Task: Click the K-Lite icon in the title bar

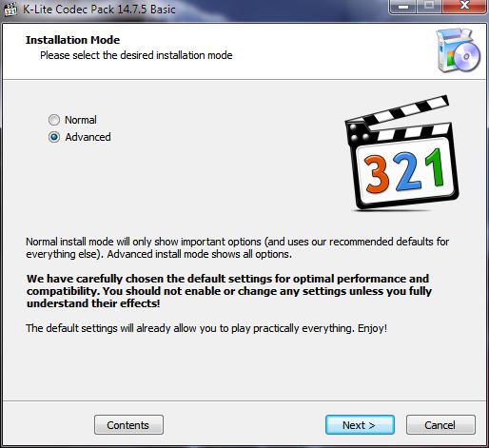Action: pos(10,10)
